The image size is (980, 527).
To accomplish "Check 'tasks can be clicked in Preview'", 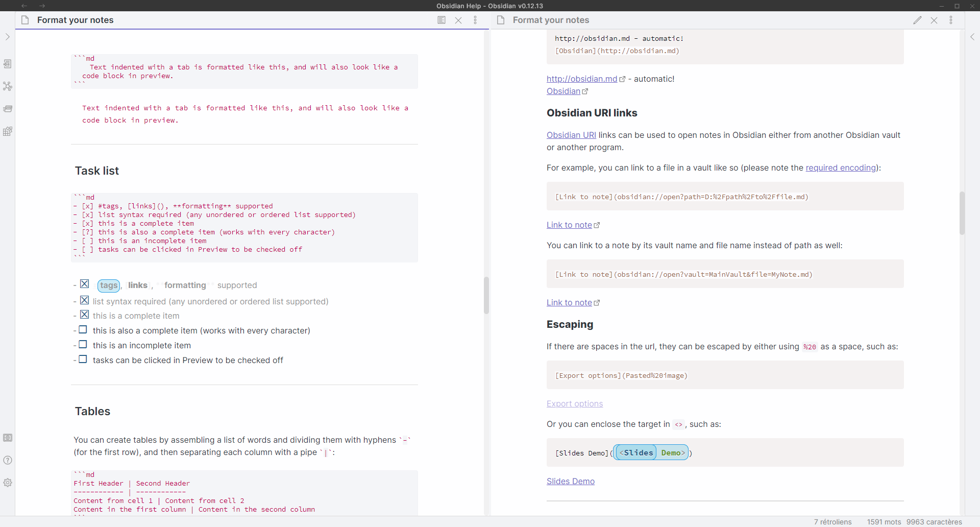I will tap(83, 360).
